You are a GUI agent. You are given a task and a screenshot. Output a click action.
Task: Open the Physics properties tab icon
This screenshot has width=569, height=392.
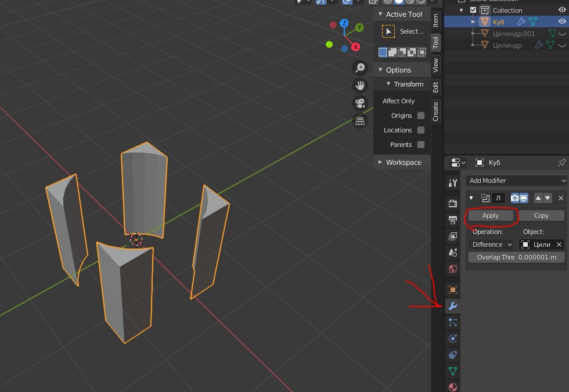pyautogui.click(x=452, y=339)
